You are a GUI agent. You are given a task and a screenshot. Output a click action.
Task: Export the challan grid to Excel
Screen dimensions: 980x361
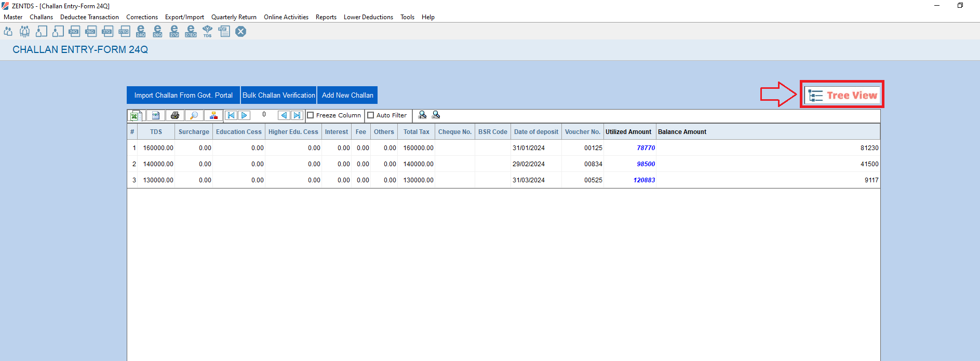click(x=136, y=115)
